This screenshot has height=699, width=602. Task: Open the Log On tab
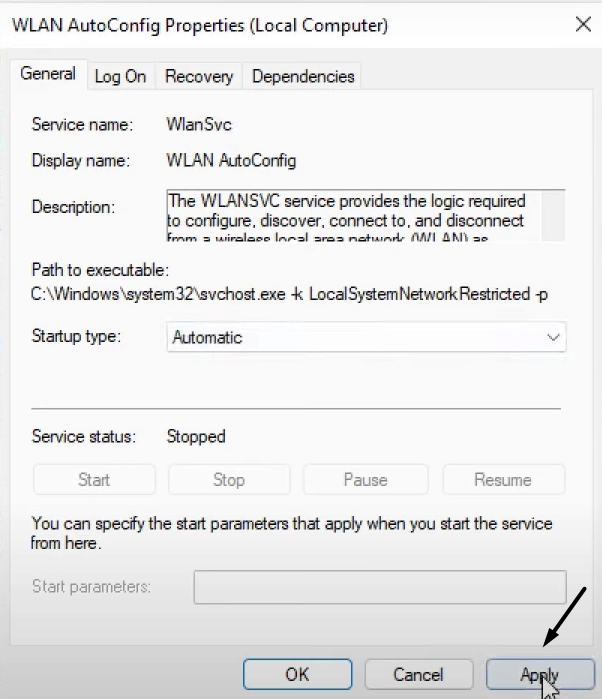(120, 76)
